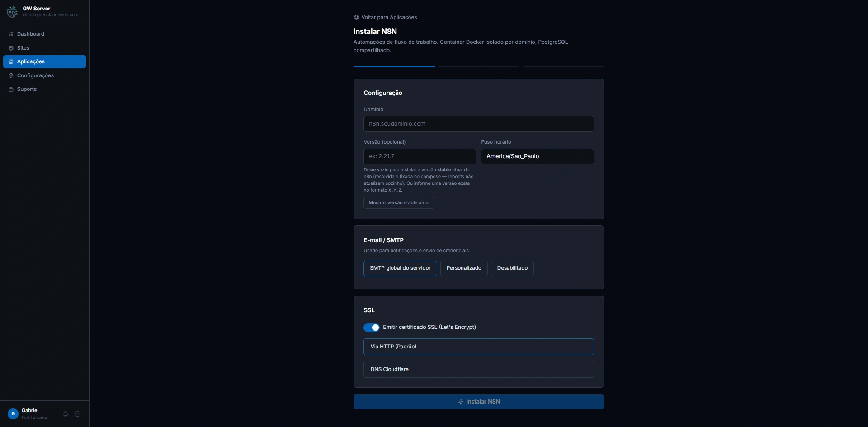The image size is (868, 427).
Task: Click the Instalar N8N button
Action: click(478, 402)
